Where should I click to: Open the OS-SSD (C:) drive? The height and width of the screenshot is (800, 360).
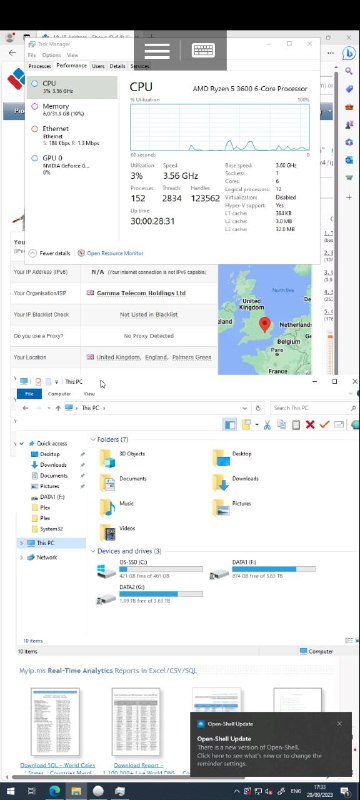click(149, 569)
